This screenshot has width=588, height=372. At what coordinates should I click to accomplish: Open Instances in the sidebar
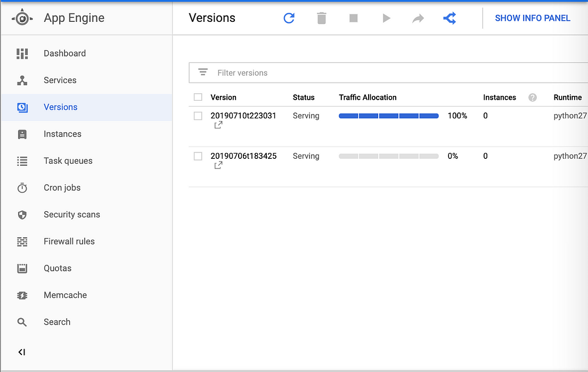click(87, 134)
